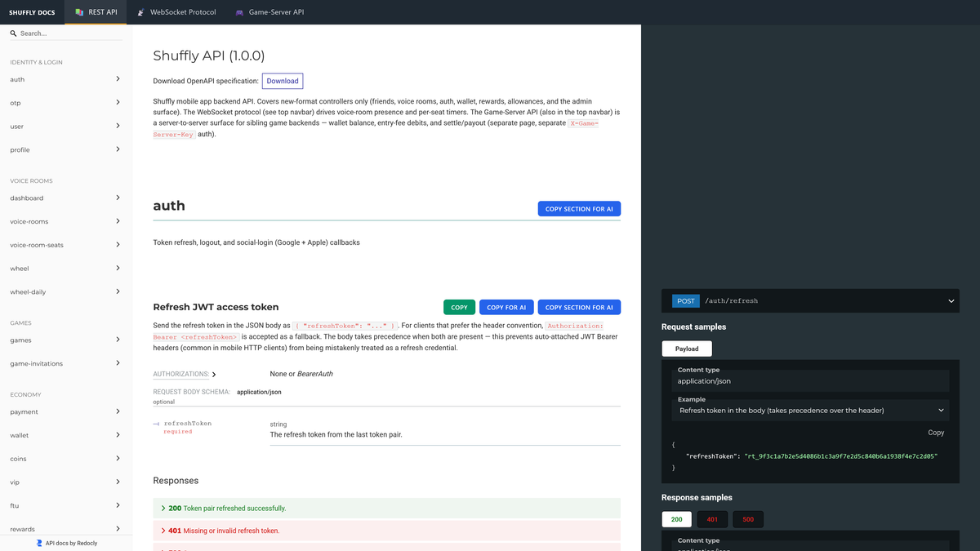Click the COPY FOR AI button
Image resolution: width=980 pixels, height=551 pixels.
tap(506, 307)
